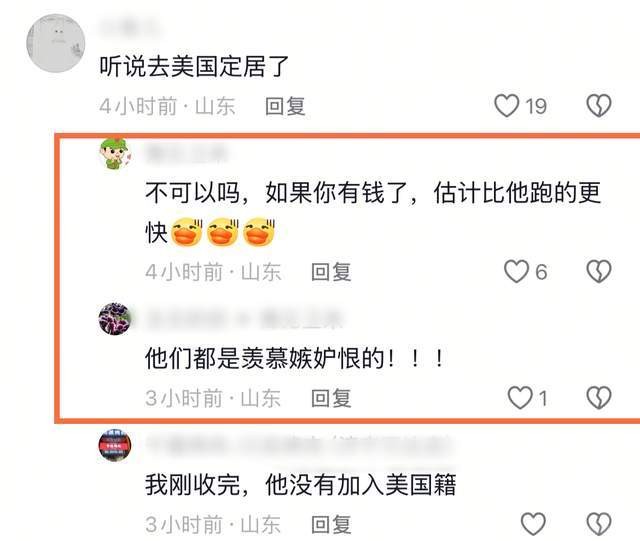The height and width of the screenshot is (541, 640).
Task: Select the comment text 听说去美国定居了
Action: pos(194,66)
